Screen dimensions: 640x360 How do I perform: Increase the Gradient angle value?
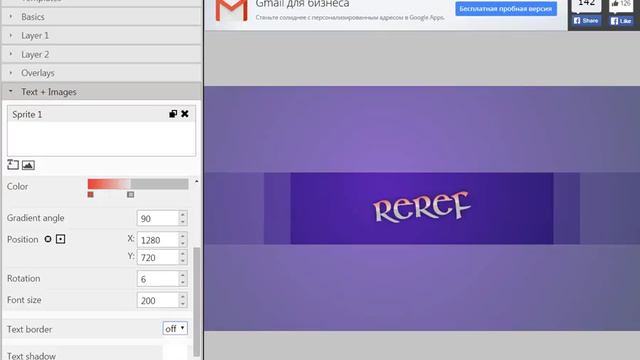tap(183, 214)
